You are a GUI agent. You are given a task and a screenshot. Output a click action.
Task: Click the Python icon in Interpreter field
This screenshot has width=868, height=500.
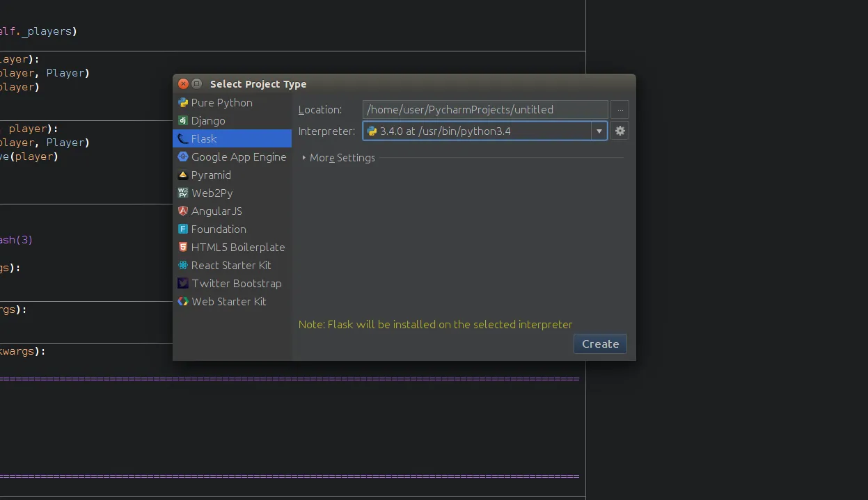coord(372,131)
